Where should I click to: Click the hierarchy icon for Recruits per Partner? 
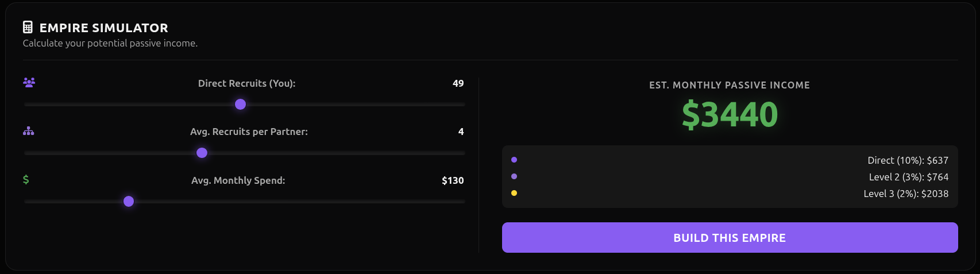(x=29, y=131)
